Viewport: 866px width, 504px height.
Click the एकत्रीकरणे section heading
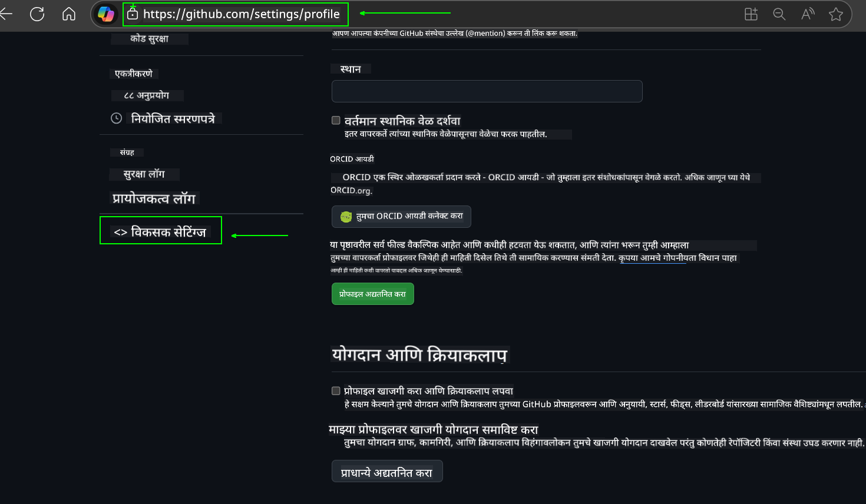134,74
